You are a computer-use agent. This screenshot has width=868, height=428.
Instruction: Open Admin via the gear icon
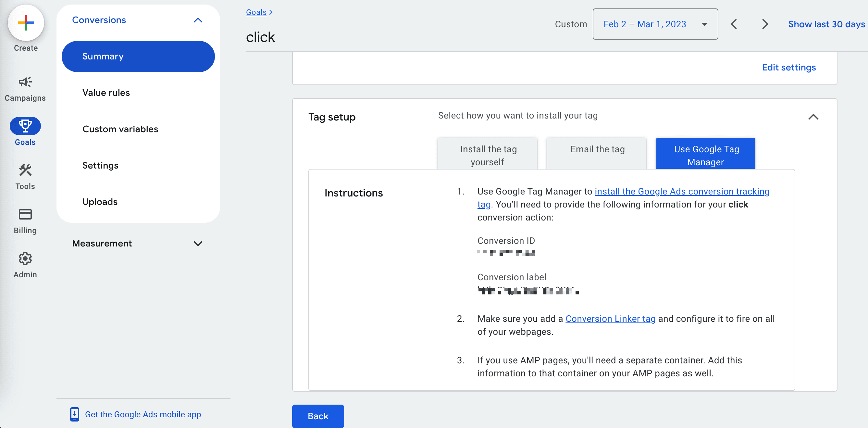pyautogui.click(x=25, y=258)
